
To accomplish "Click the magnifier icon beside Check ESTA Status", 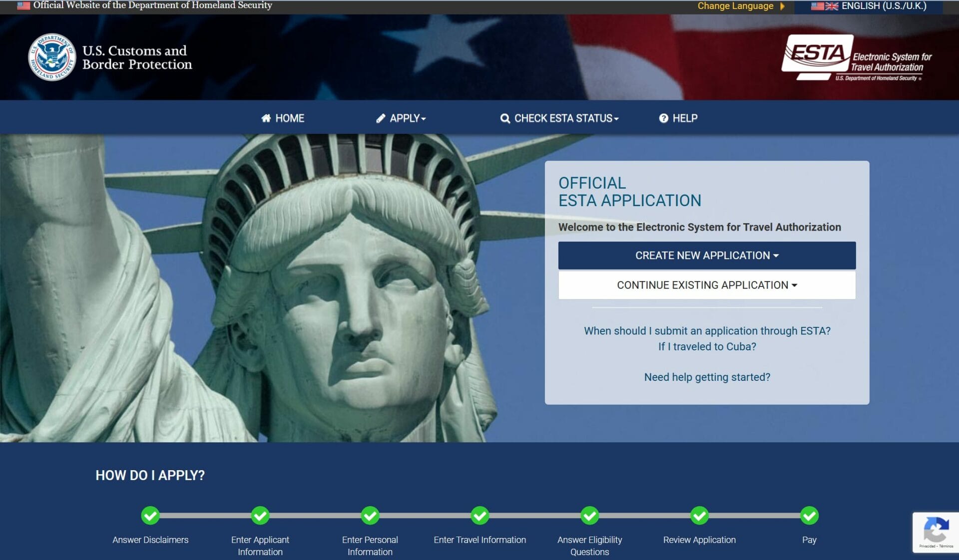I will (x=505, y=118).
